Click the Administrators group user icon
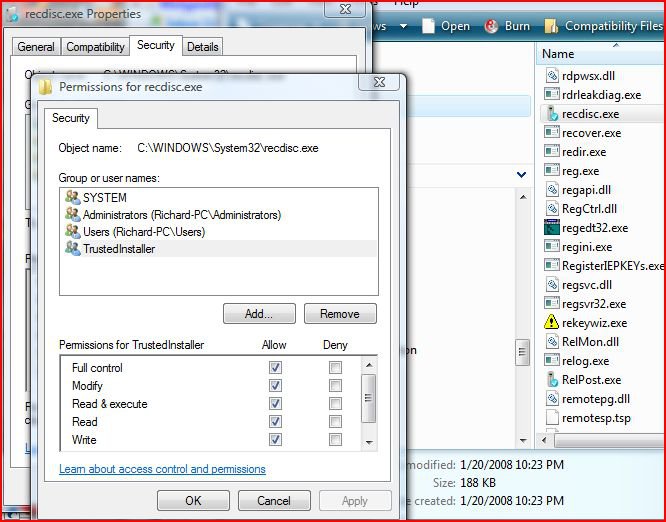The width and height of the screenshot is (666, 522). click(x=73, y=214)
